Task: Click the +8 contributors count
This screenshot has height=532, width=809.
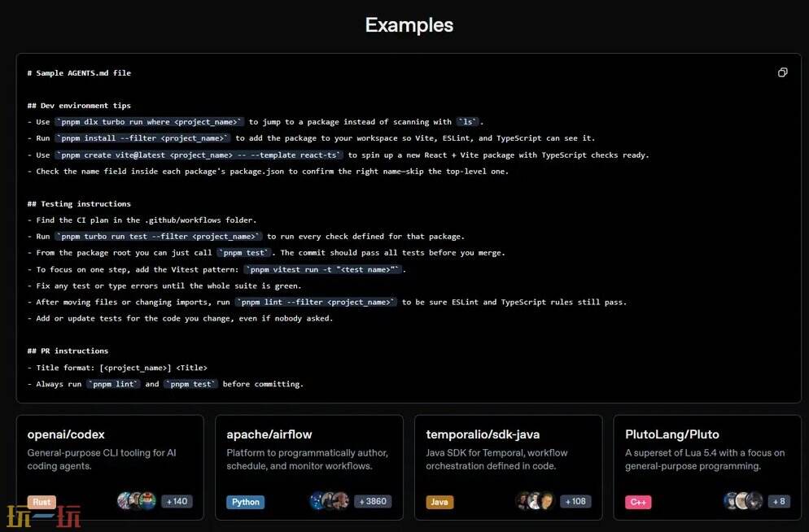Action: [779, 501]
